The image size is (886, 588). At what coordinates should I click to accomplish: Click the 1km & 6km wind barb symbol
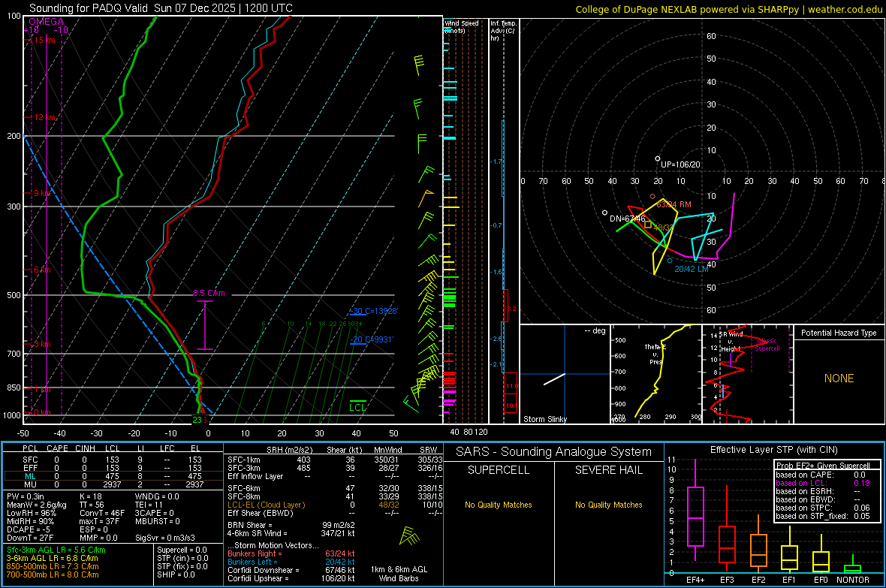click(x=409, y=536)
